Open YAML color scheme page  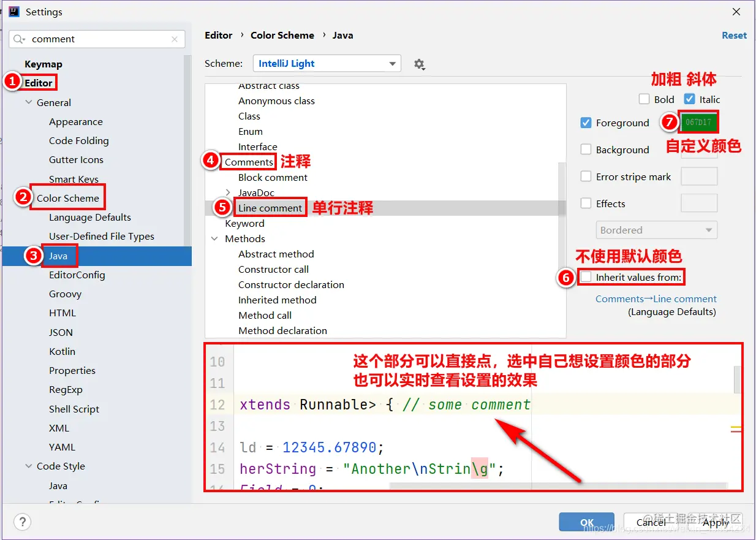click(62, 447)
